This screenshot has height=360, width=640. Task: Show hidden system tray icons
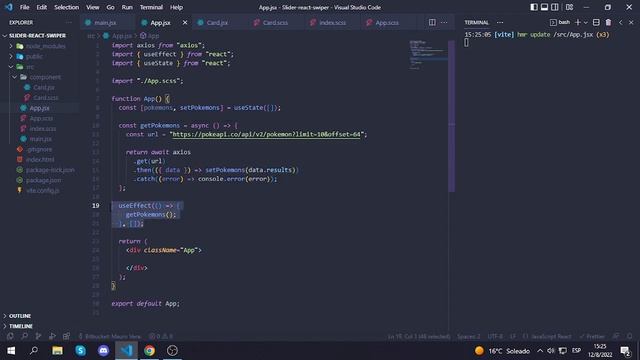point(540,351)
